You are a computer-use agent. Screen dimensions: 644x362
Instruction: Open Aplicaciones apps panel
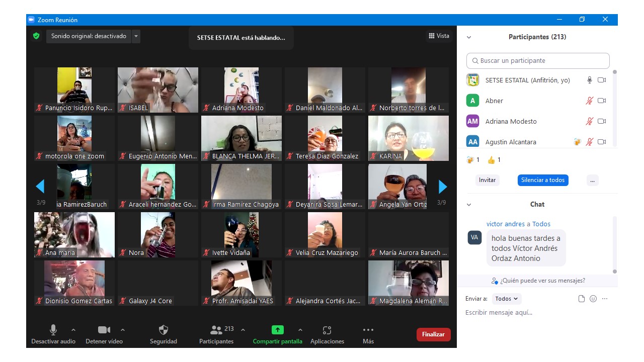coord(327,334)
